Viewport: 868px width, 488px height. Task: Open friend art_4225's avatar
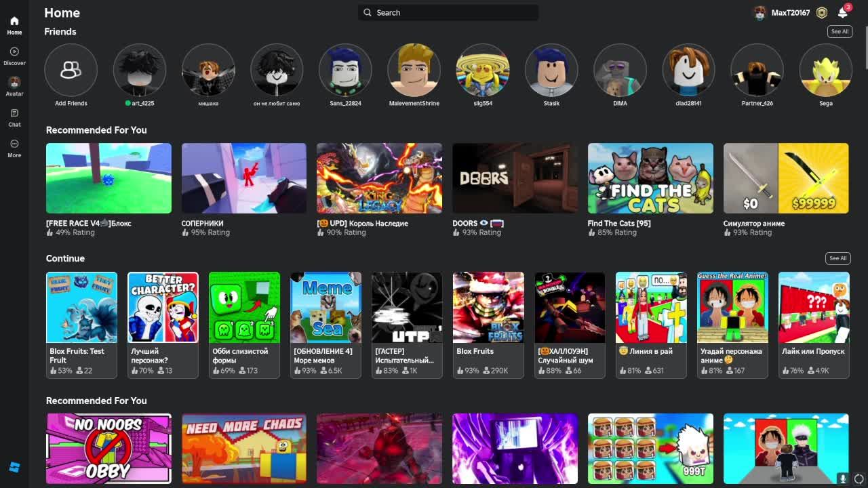click(x=139, y=70)
